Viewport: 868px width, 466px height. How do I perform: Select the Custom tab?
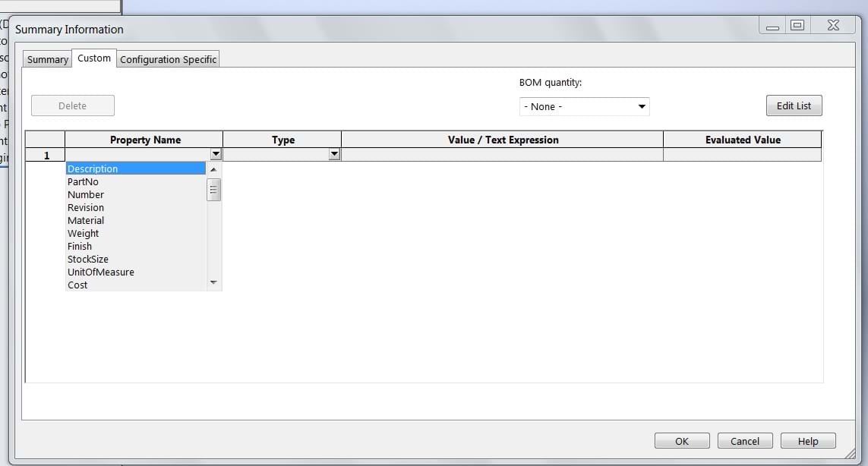tap(94, 58)
